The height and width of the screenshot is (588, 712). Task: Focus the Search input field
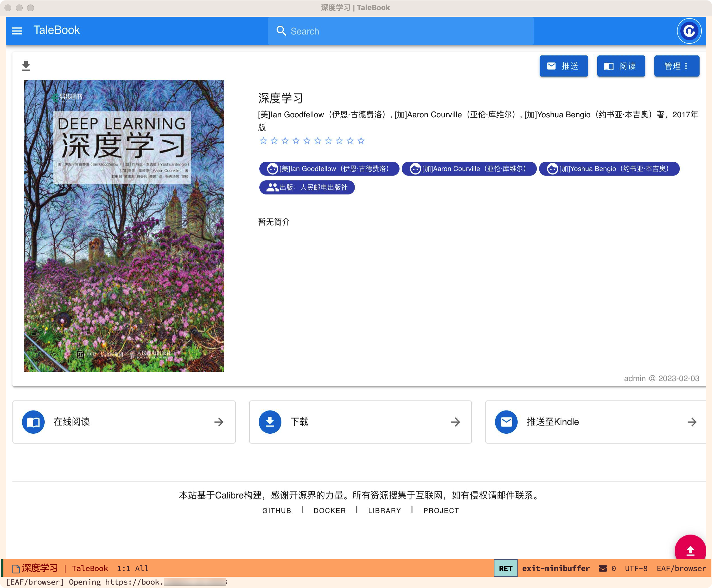pos(401,31)
